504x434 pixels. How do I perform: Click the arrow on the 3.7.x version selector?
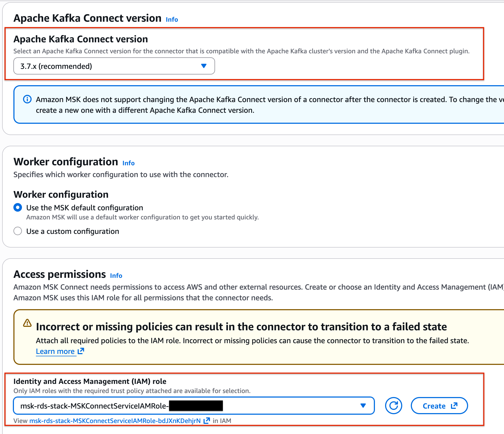[x=204, y=66]
